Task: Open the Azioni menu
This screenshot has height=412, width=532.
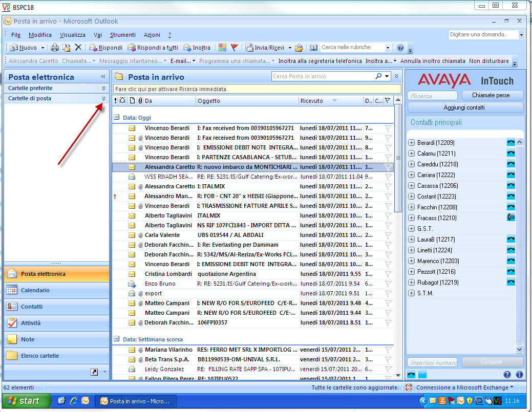Action: pyautogui.click(x=152, y=35)
